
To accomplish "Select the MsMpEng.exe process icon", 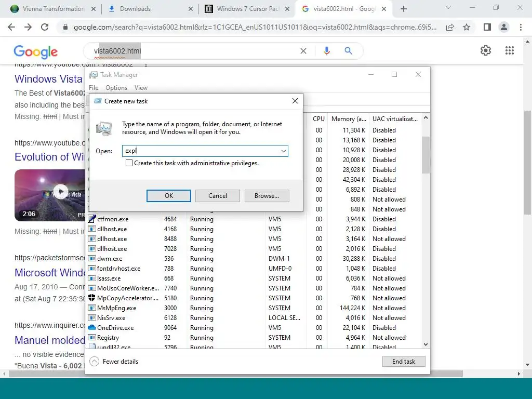I will tap(92, 308).
